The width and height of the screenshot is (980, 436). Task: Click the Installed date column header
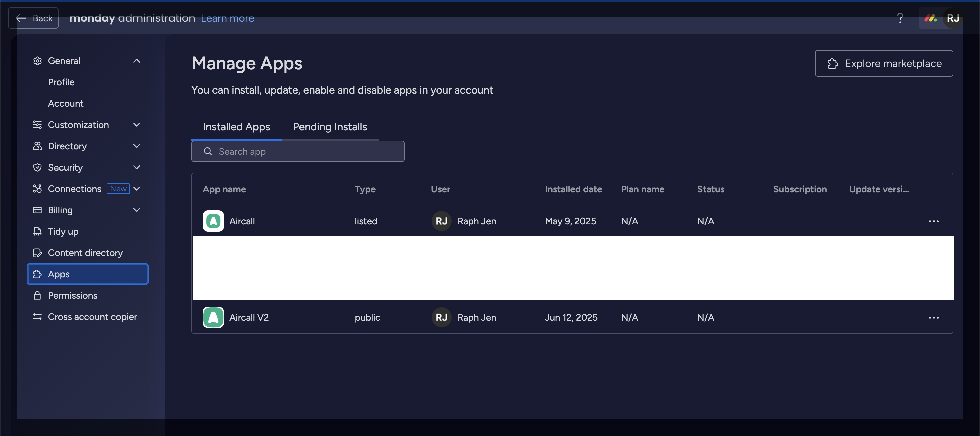point(573,189)
